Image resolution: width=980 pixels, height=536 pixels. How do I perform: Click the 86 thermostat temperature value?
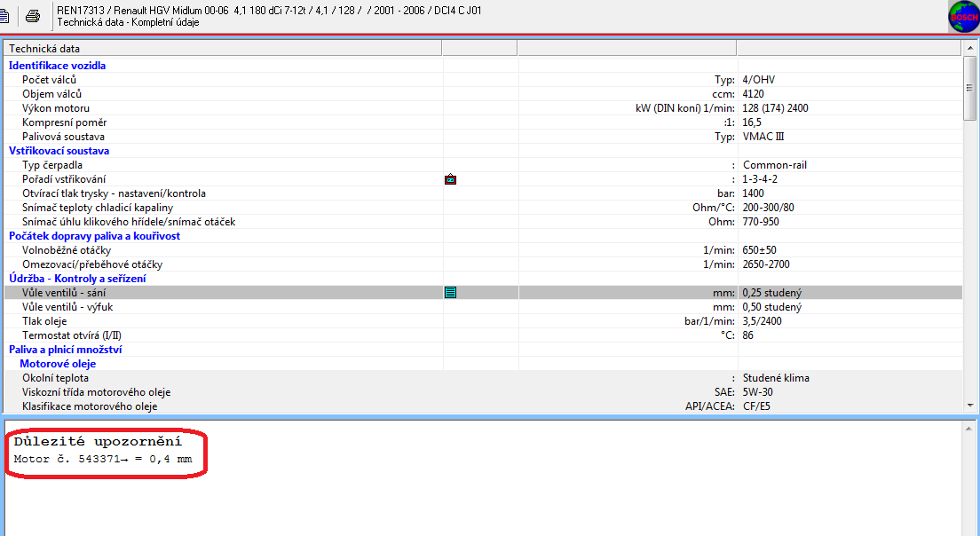[x=747, y=335]
